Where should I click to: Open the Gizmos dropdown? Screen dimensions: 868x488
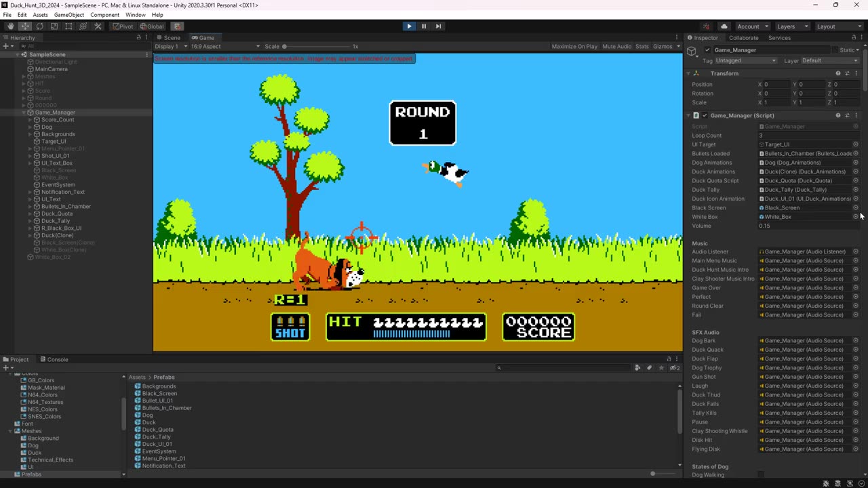pyautogui.click(x=665, y=47)
